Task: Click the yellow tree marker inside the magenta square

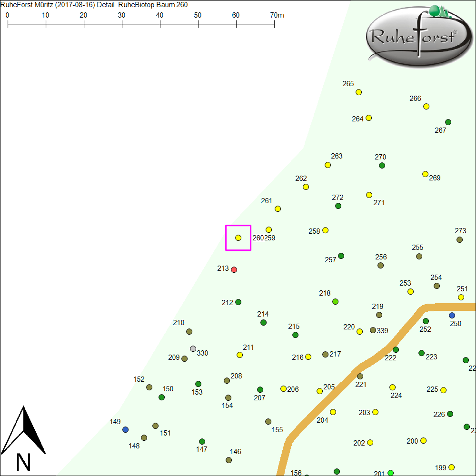Action: tap(238, 238)
